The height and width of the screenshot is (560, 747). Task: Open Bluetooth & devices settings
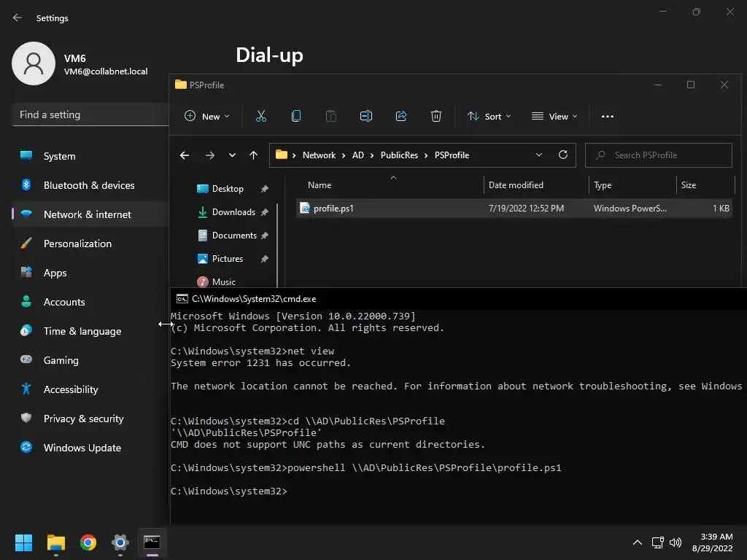[88, 185]
